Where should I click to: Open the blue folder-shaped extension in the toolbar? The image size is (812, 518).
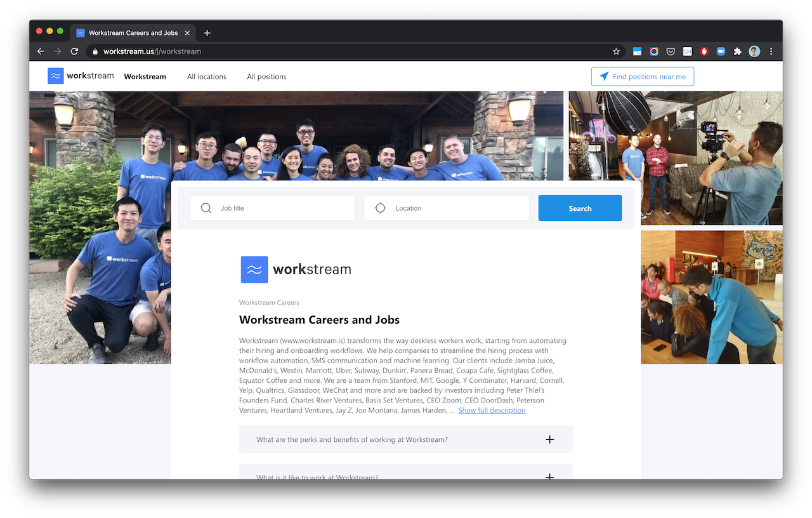coord(637,51)
